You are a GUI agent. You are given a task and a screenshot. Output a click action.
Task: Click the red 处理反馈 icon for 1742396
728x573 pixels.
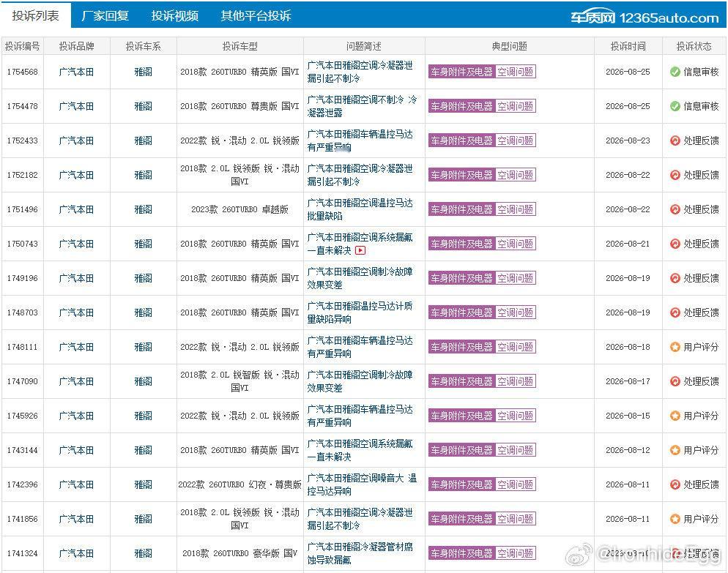pos(675,484)
